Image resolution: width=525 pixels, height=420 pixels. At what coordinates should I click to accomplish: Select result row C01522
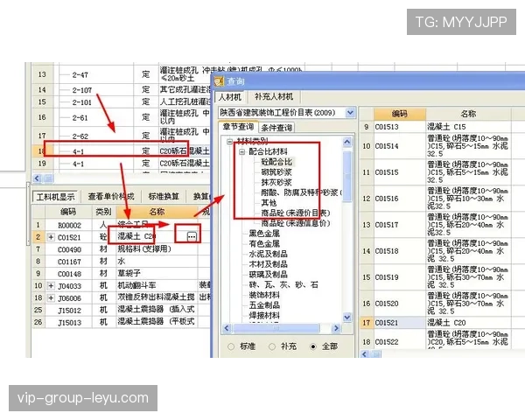pos(442,340)
